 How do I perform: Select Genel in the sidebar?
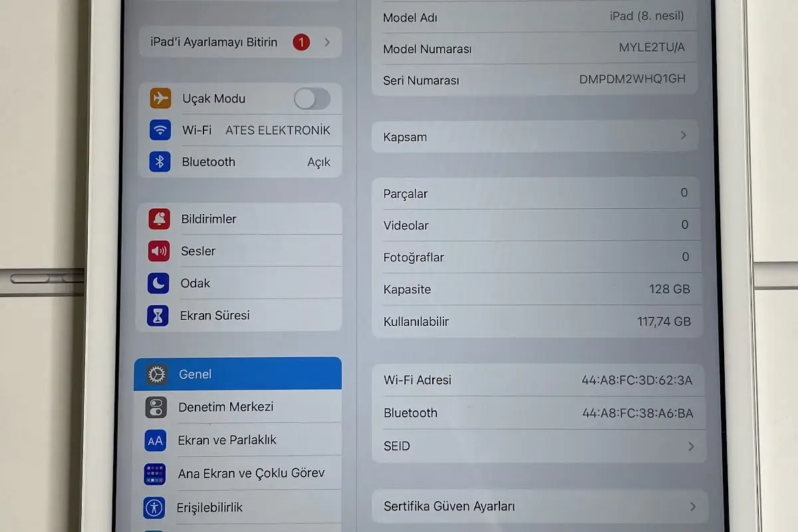(x=238, y=374)
